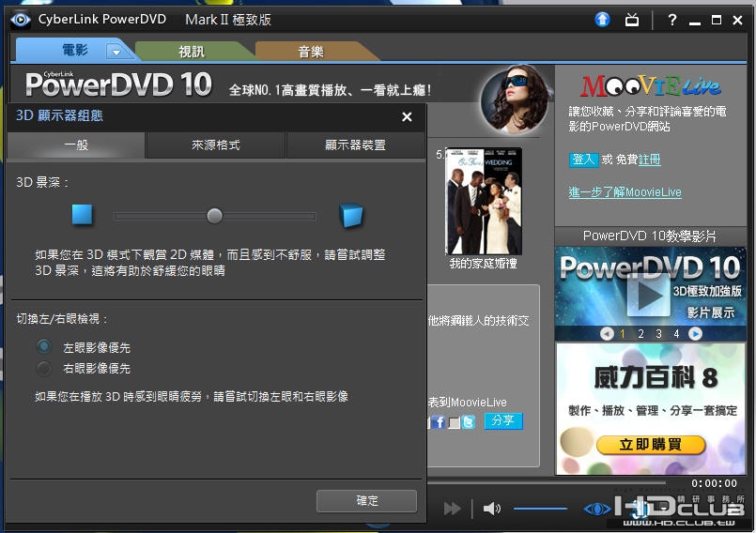The width and height of the screenshot is (756, 533).
Task: Open the TV mode icon in title bar
Action: click(x=632, y=21)
